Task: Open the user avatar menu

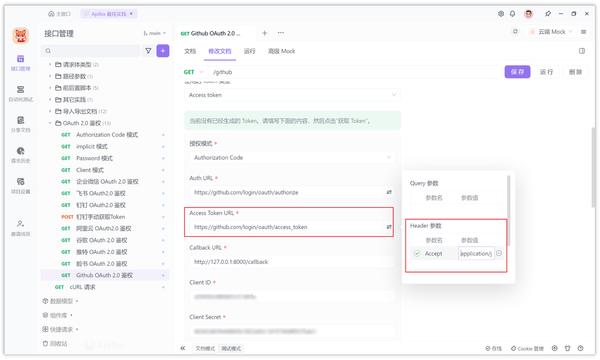Action: pos(528,14)
